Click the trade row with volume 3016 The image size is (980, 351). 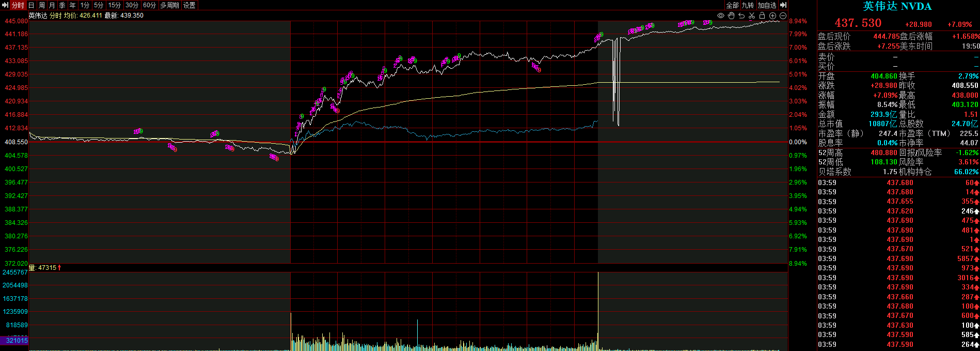898,278
